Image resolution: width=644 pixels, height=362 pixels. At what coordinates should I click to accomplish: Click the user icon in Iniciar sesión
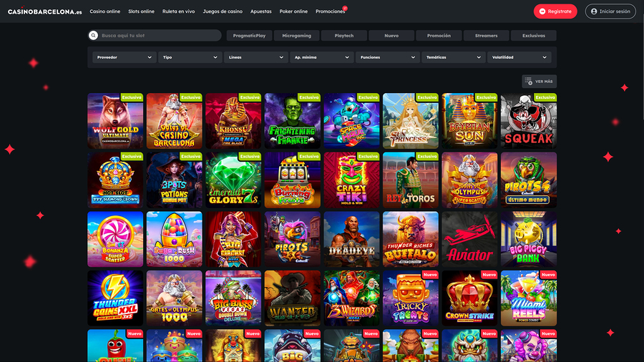594,11
